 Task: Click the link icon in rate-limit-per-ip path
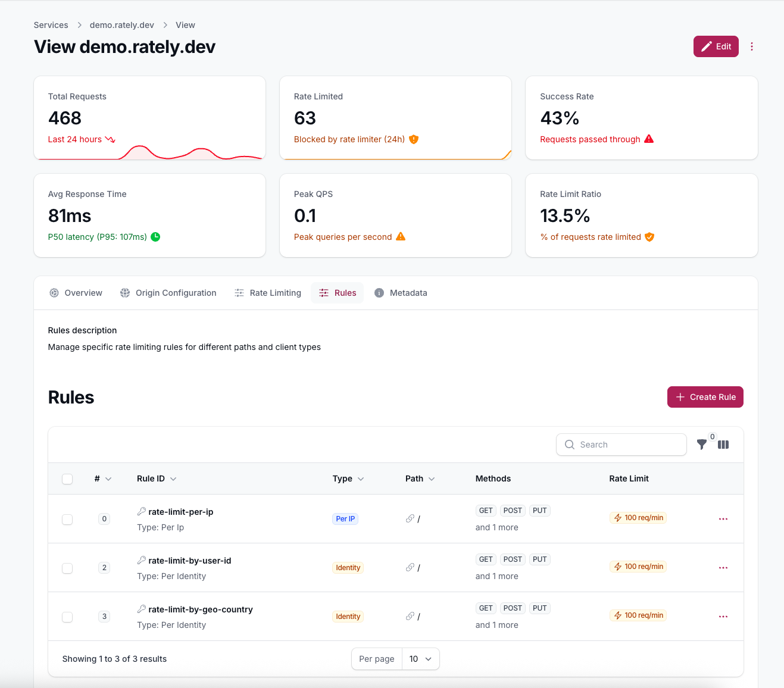click(410, 519)
